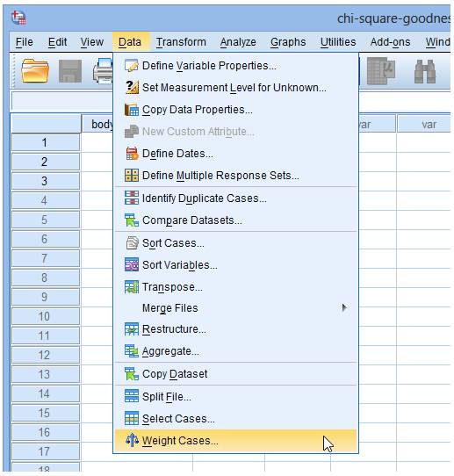Click the SPSS application icon in title bar
Screen dimensions: 454x476
pos(18,18)
